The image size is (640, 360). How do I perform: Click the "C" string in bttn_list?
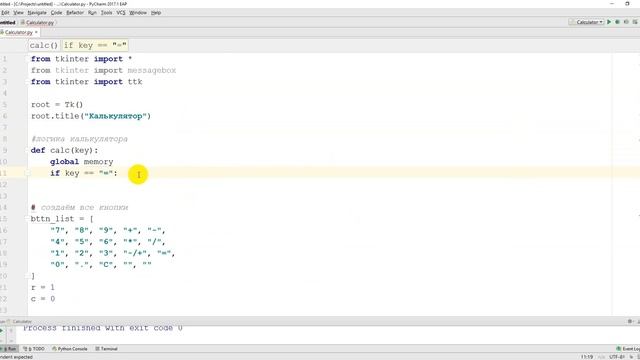(x=106, y=264)
